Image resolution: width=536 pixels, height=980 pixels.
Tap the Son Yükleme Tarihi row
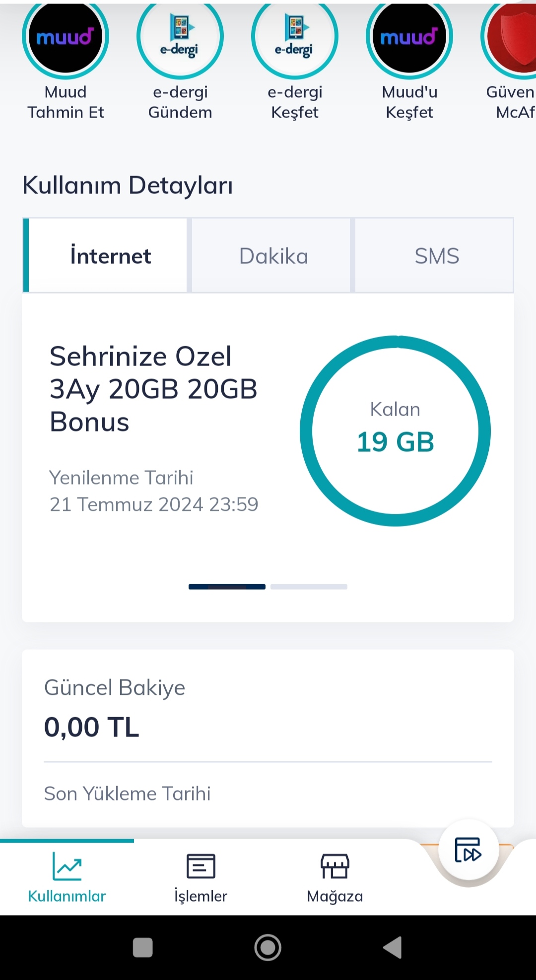coord(268,794)
